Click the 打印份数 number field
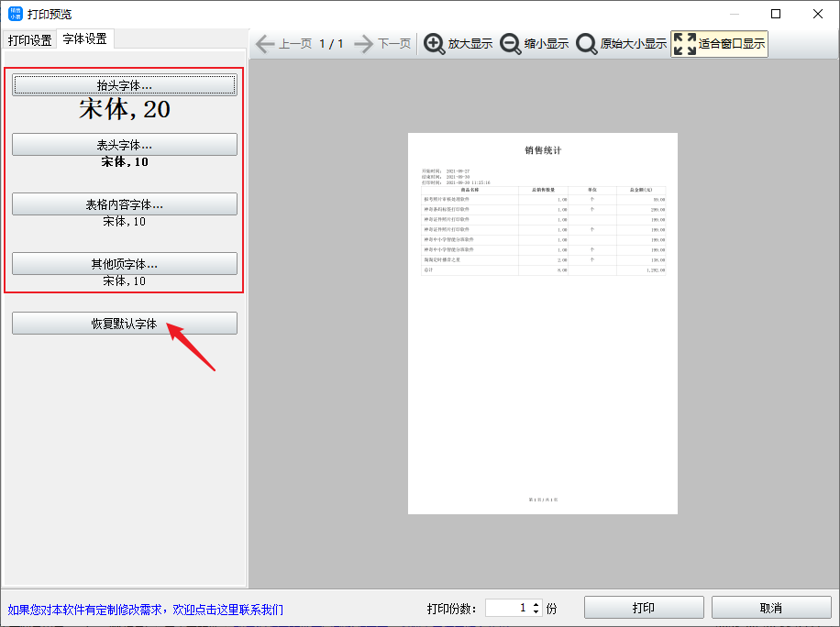This screenshot has height=627, width=840. coord(507,609)
